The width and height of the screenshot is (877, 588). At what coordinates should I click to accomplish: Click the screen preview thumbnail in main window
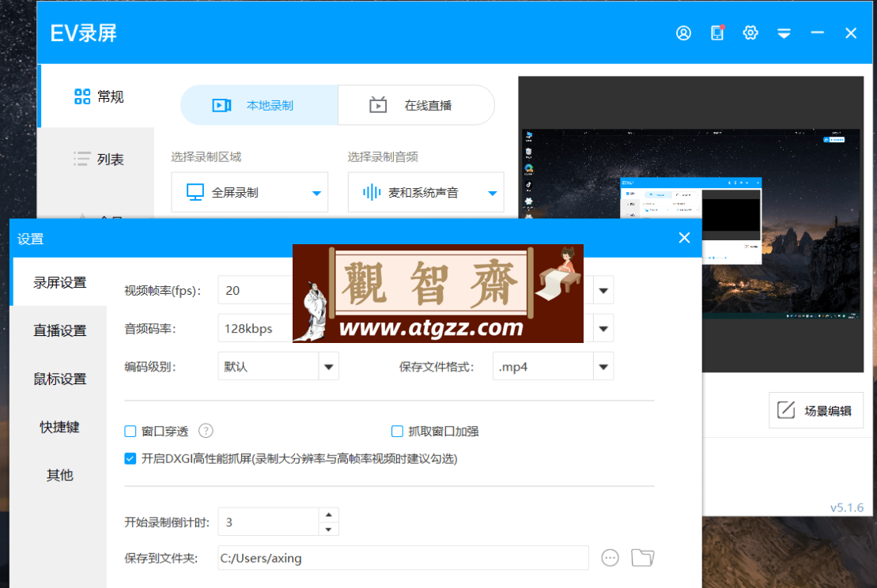[x=690, y=224]
